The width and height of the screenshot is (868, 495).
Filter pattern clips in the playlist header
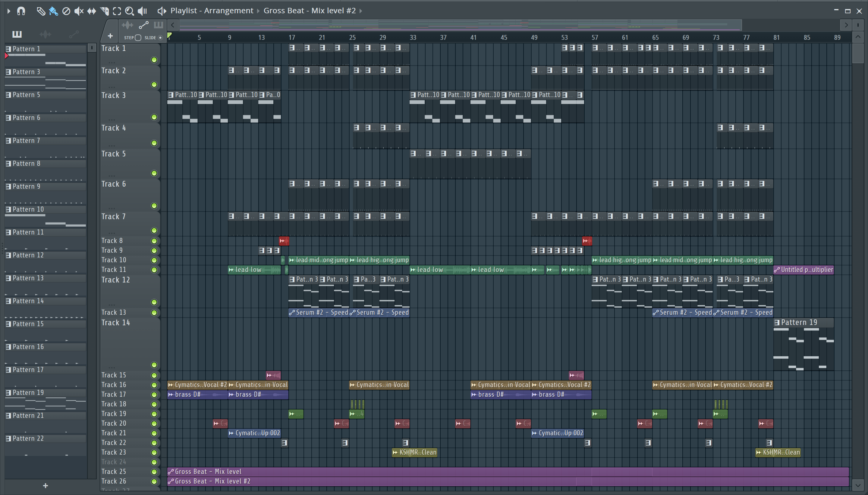pyautogui.click(x=158, y=25)
